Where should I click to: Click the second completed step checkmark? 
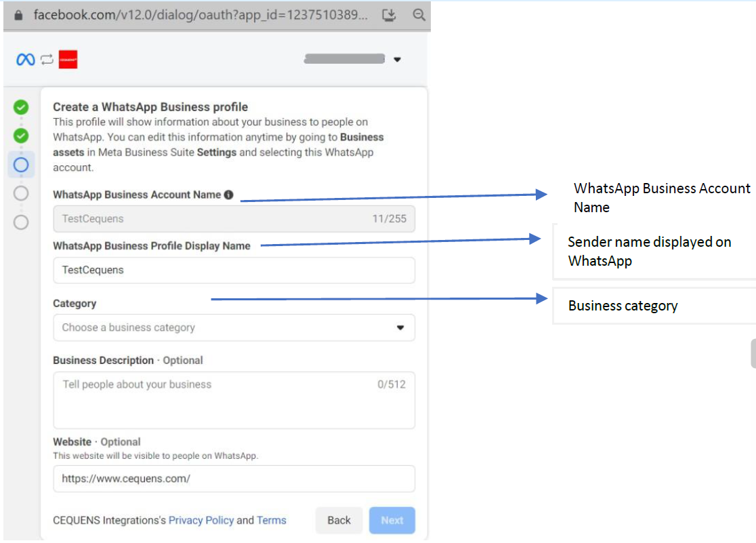click(21, 136)
